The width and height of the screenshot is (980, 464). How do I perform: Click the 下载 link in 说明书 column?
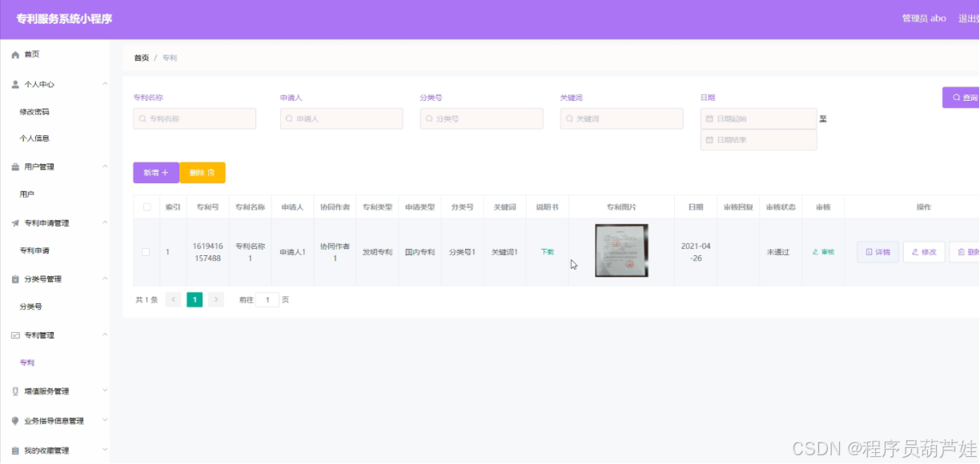[547, 252]
